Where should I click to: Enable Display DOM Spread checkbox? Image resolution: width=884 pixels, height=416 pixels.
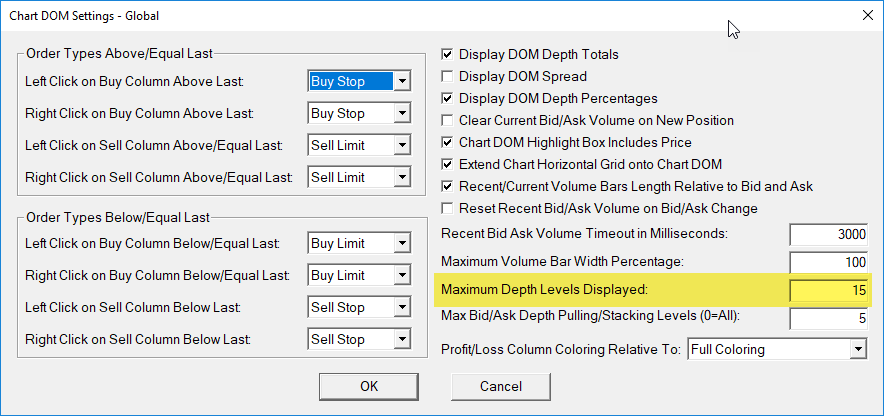click(x=447, y=76)
